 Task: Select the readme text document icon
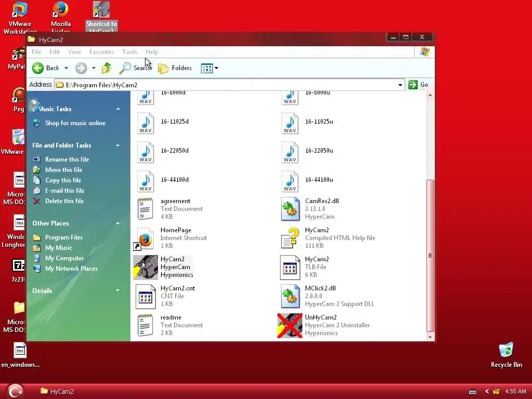point(145,325)
